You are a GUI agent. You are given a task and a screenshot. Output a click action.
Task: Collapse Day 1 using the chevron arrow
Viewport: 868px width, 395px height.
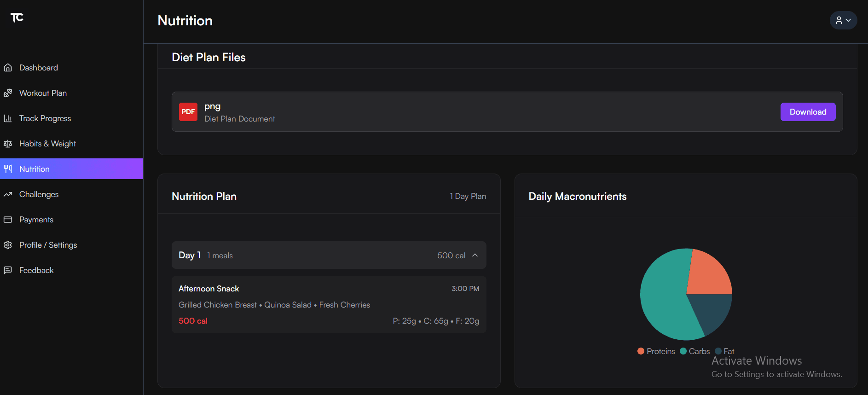coord(475,255)
